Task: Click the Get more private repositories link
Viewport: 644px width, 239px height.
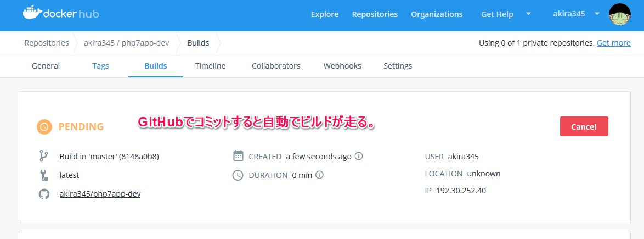Action: [613, 43]
